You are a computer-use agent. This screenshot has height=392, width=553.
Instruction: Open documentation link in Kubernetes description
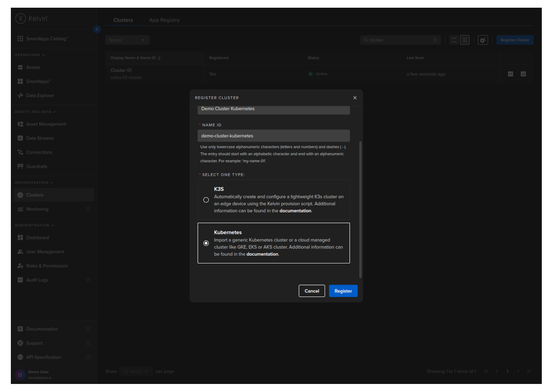262,254
